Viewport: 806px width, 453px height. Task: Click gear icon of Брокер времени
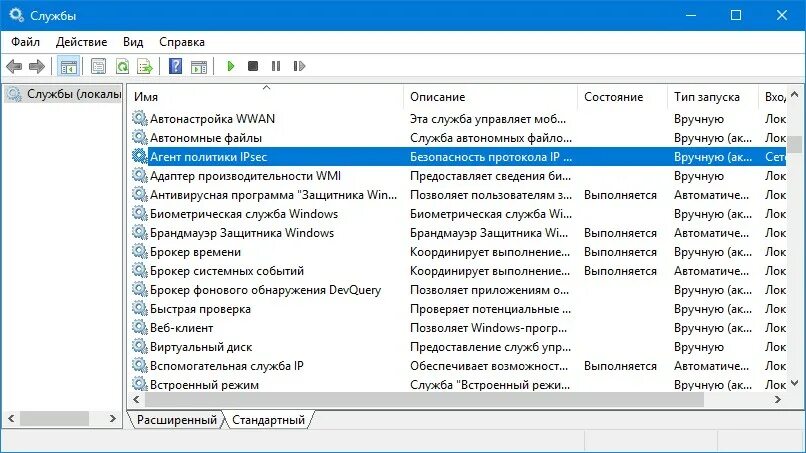(x=139, y=251)
